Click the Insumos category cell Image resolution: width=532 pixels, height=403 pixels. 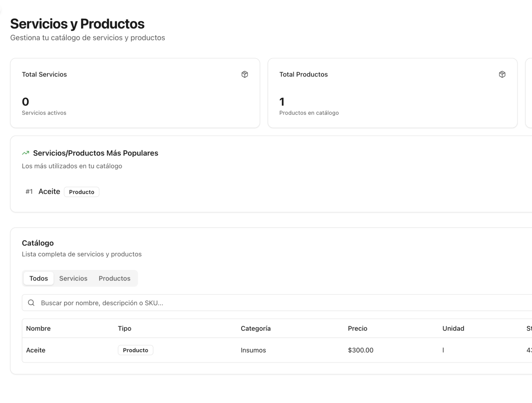(253, 350)
